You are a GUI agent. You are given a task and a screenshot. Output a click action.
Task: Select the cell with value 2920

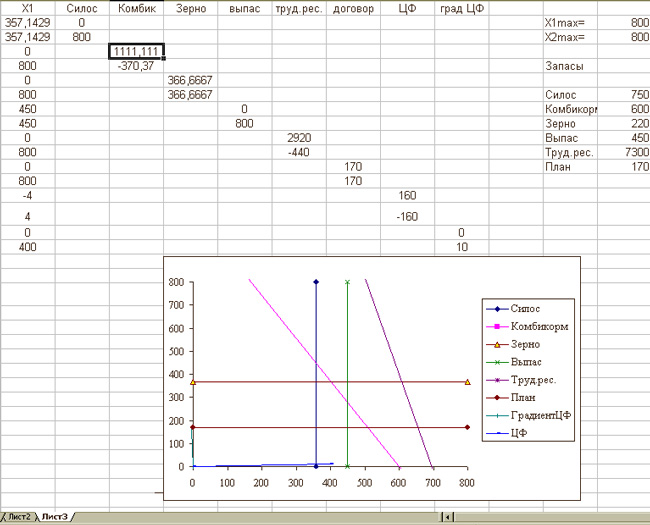299,138
